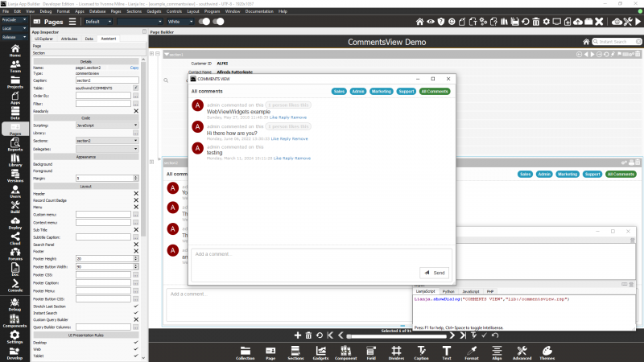644x362 pixels.
Task: Click the Format eyedropper icon
Action: 472,353
